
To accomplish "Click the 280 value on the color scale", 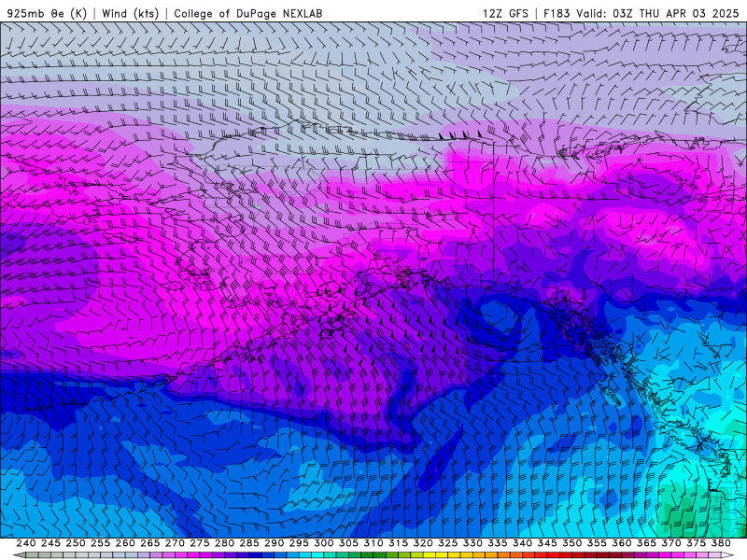I will click(x=224, y=543).
